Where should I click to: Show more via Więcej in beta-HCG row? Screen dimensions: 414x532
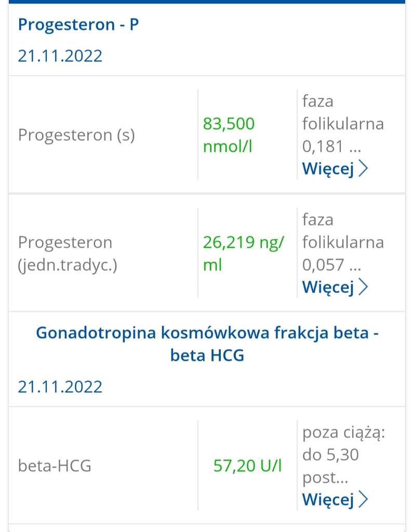pyautogui.click(x=328, y=499)
